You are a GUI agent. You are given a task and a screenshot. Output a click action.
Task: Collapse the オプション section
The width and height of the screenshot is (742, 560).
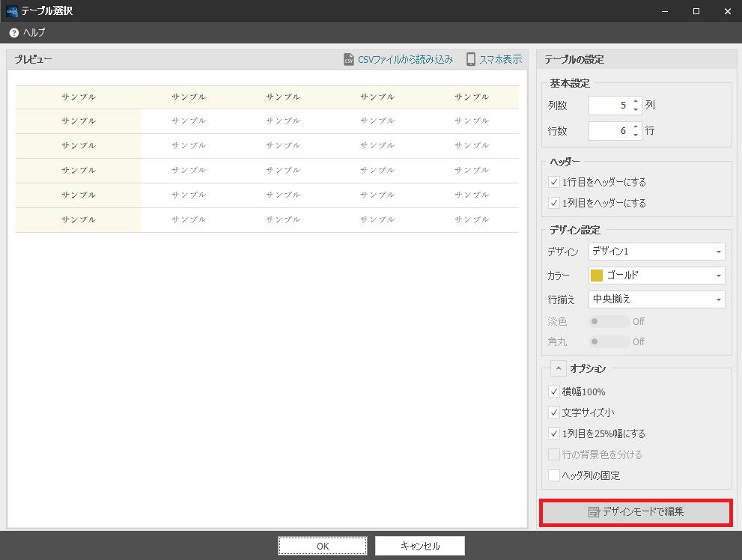coord(559,368)
